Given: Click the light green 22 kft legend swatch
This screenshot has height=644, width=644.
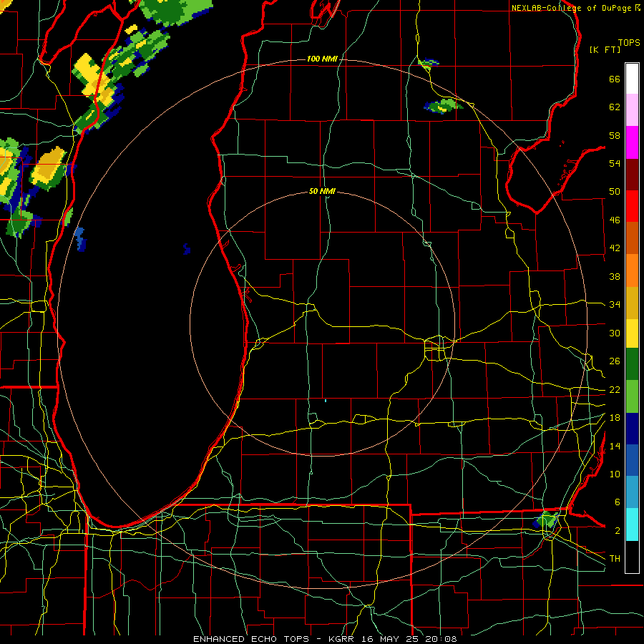Looking at the screenshot, I should [632, 396].
